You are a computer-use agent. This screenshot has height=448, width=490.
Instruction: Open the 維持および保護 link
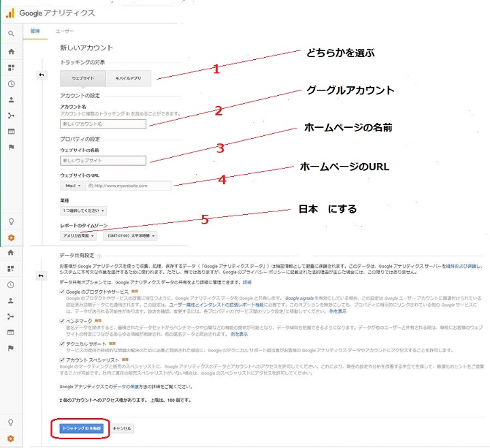pos(461,266)
